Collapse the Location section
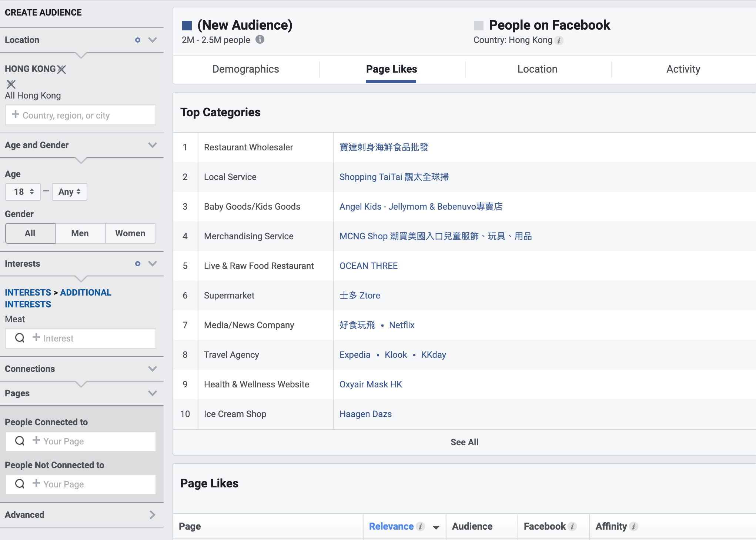 153,40
